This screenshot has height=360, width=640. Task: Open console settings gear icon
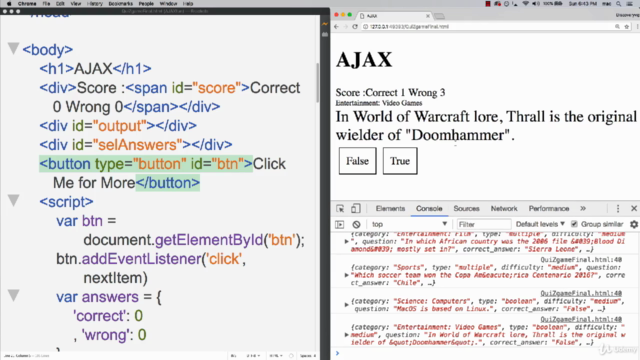(634, 224)
